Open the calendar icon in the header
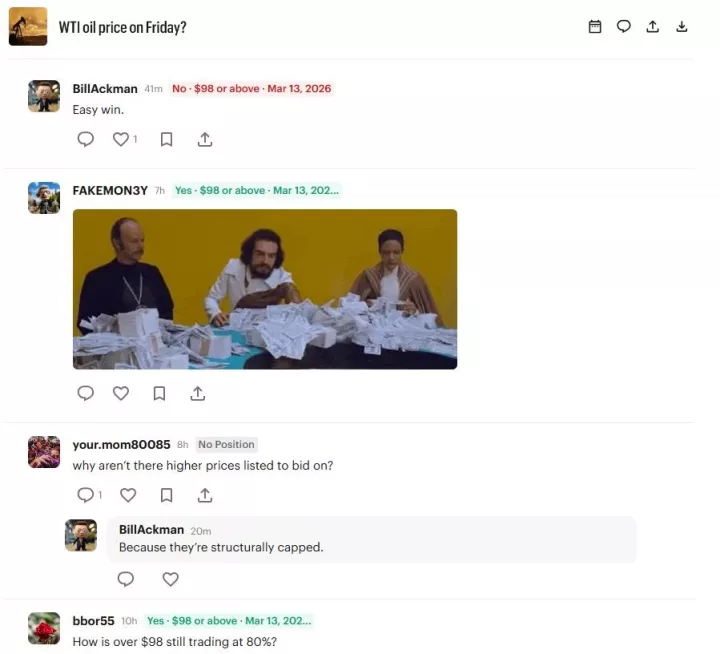This screenshot has width=720, height=654. [595, 27]
